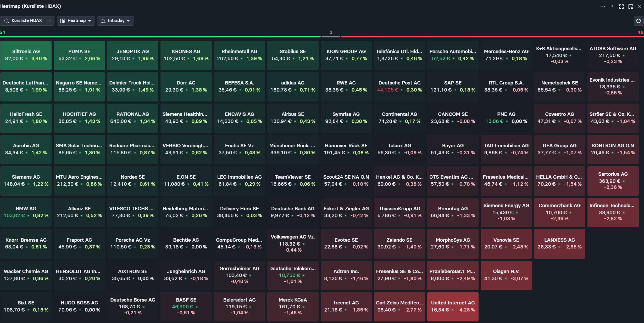Viewport: 644px width, 323px height.
Task: Click the Porsche Automobil Holding tile
Action: click(453, 55)
